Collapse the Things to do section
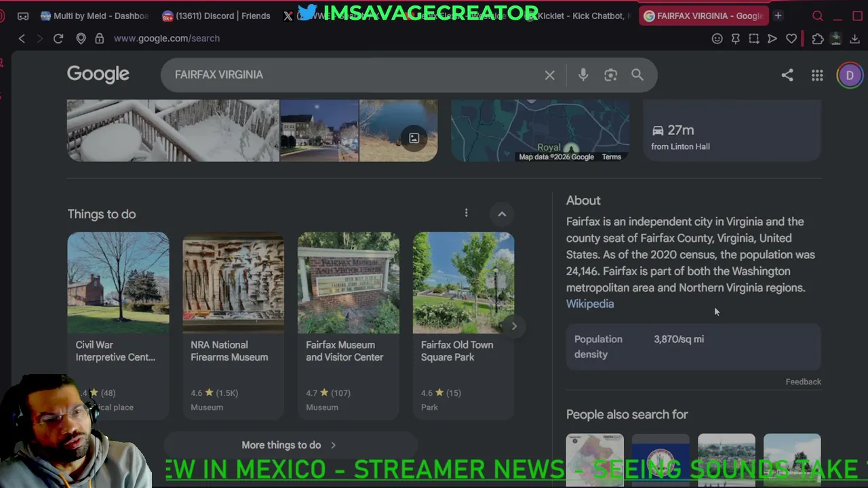The width and height of the screenshot is (868, 488). click(502, 213)
